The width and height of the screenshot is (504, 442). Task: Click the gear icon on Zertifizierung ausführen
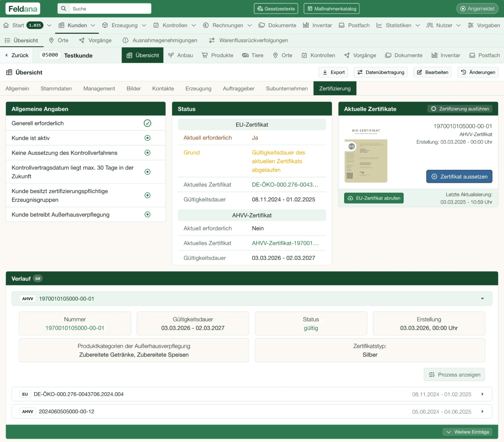(434, 109)
